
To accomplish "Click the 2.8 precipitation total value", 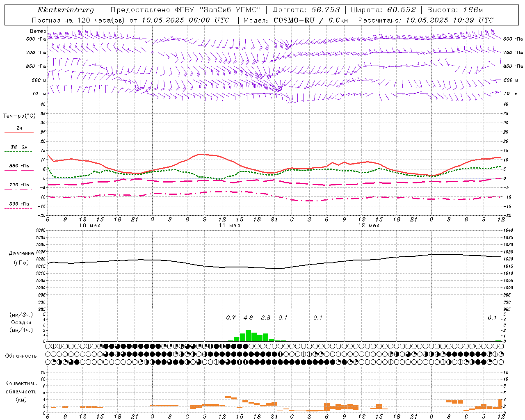I will (x=266, y=317).
